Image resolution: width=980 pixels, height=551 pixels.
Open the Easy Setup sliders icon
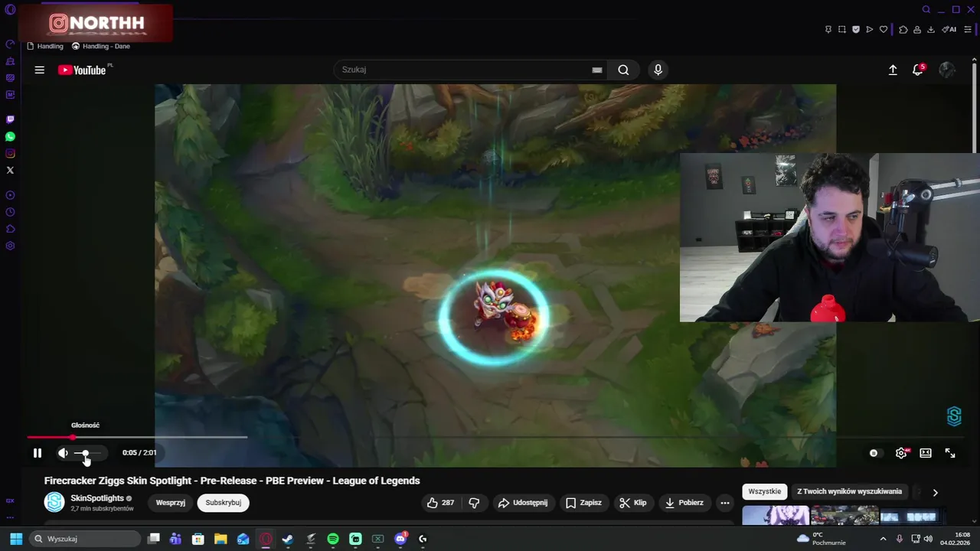click(968, 29)
